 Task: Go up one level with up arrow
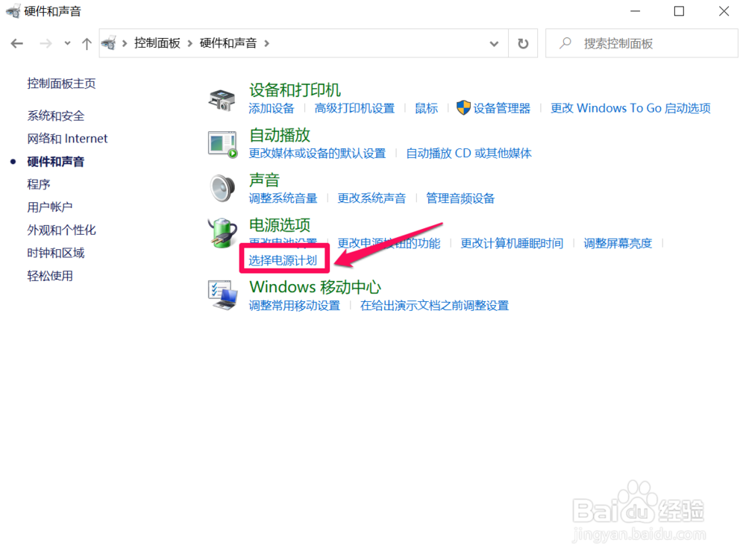(x=87, y=44)
